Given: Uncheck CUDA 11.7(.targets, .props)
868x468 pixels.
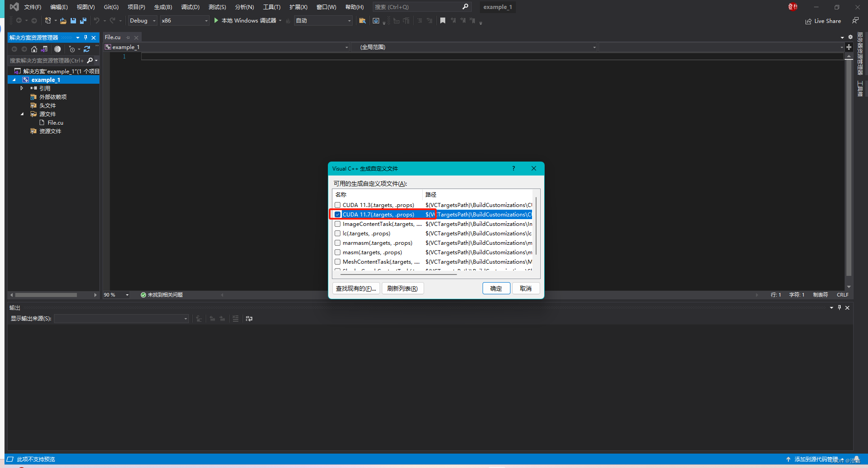Looking at the screenshot, I should pyautogui.click(x=337, y=214).
